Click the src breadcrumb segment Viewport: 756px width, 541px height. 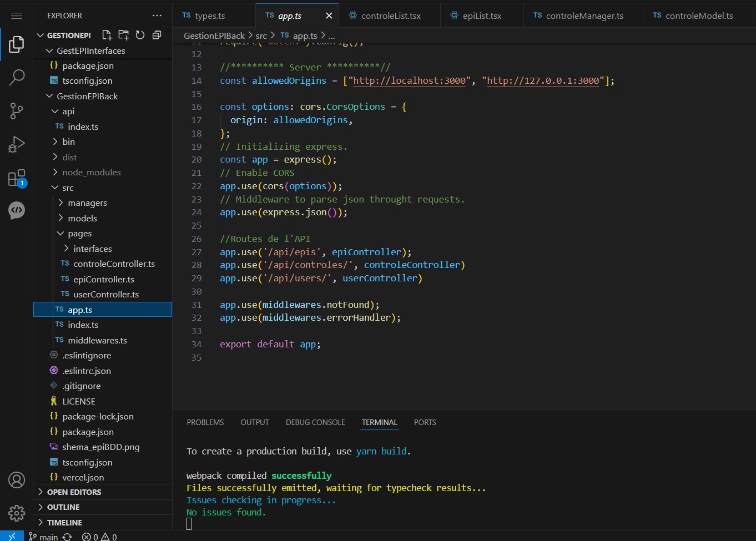point(261,36)
